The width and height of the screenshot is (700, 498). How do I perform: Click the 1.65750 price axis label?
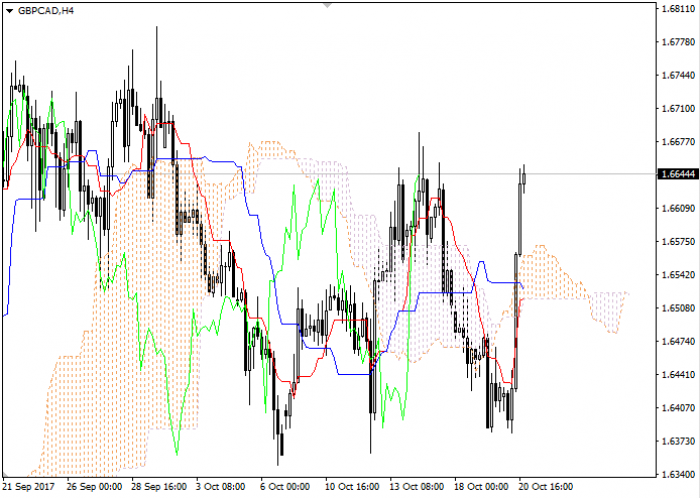click(x=679, y=241)
